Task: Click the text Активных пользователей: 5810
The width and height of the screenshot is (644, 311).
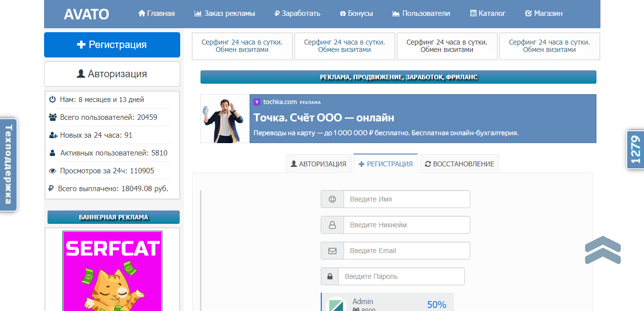Action: (114, 153)
